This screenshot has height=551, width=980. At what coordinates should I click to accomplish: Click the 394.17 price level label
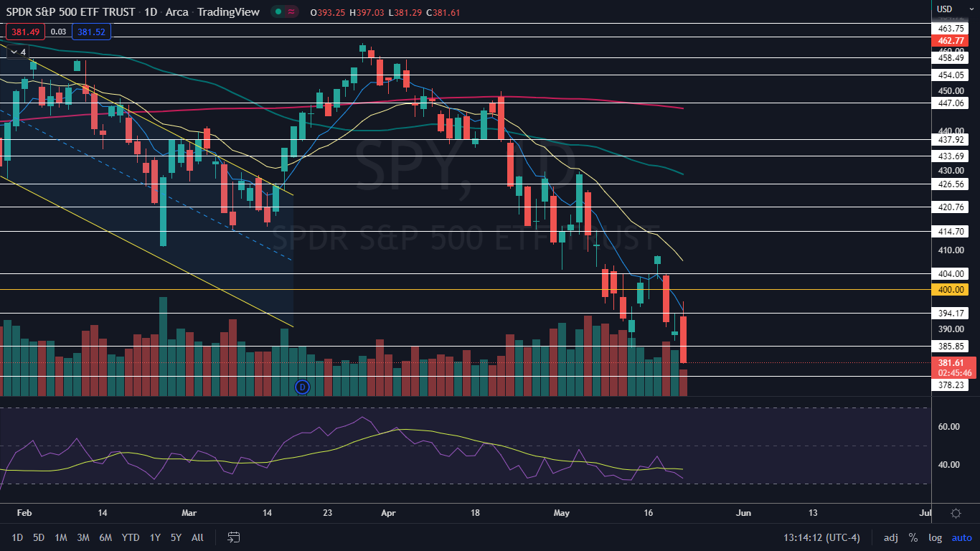(x=951, y=314)
